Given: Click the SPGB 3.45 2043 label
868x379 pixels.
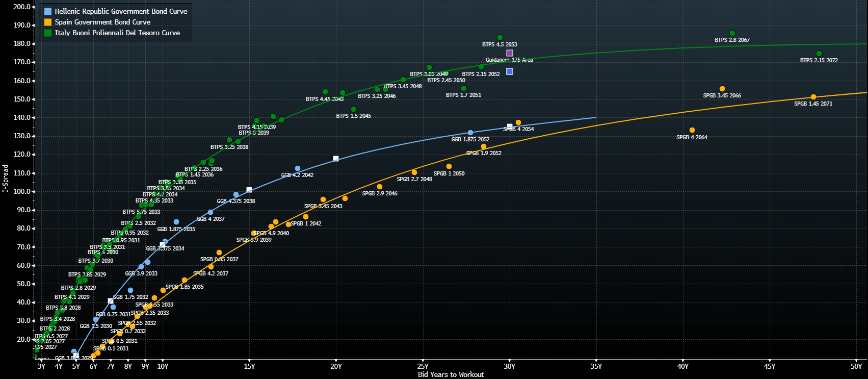Looking at the screenshot, I should tap(323, 206).
